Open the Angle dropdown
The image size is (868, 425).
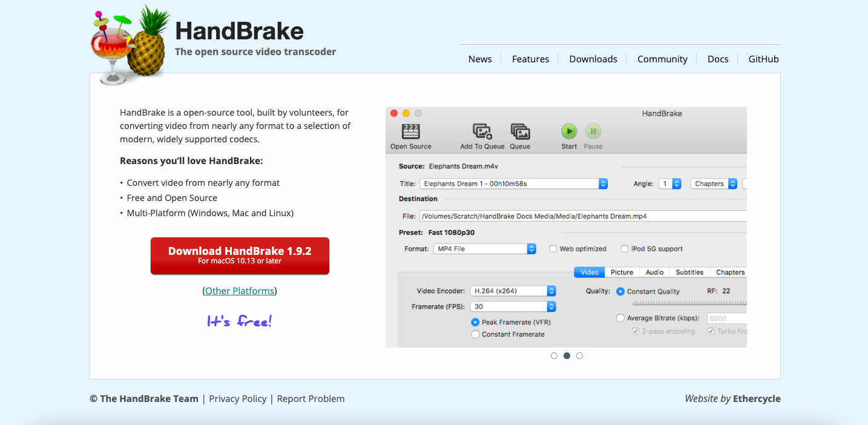click(670, 183)
